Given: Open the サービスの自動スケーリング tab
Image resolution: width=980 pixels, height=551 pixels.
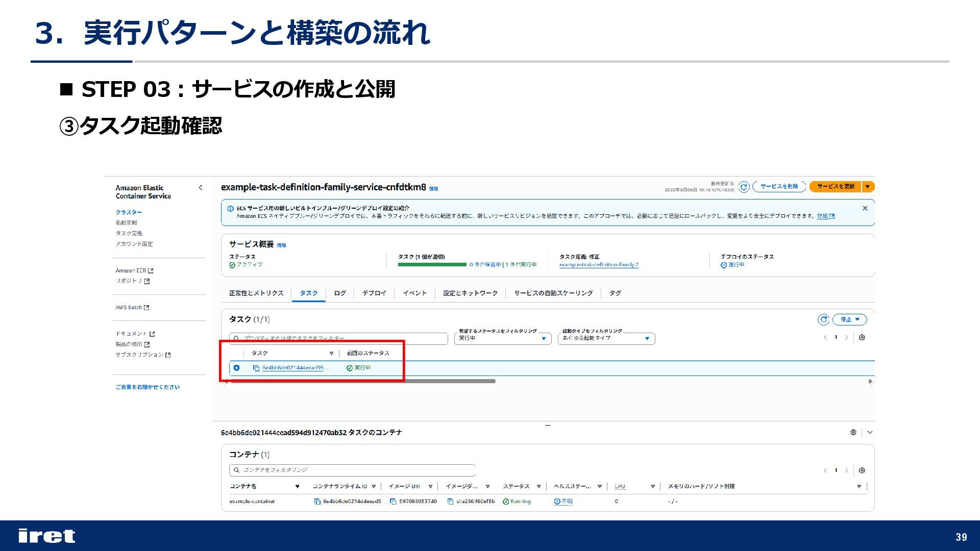Looking at the screenshot, I should coord(553,293).
